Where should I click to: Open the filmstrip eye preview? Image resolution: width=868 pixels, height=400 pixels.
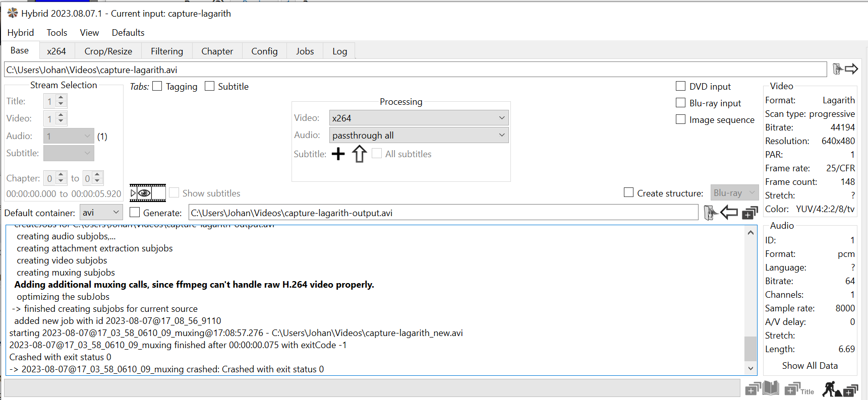coord(147,193)
